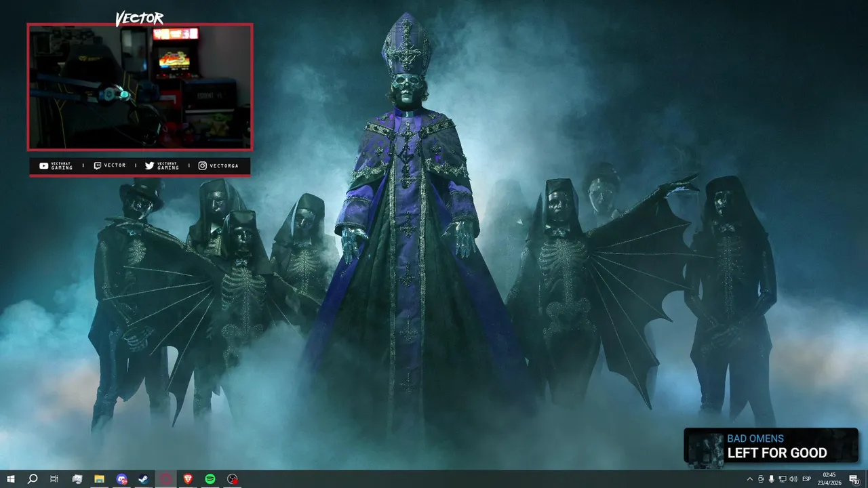Open Task View from the taskbar

[x=54, y=479]
